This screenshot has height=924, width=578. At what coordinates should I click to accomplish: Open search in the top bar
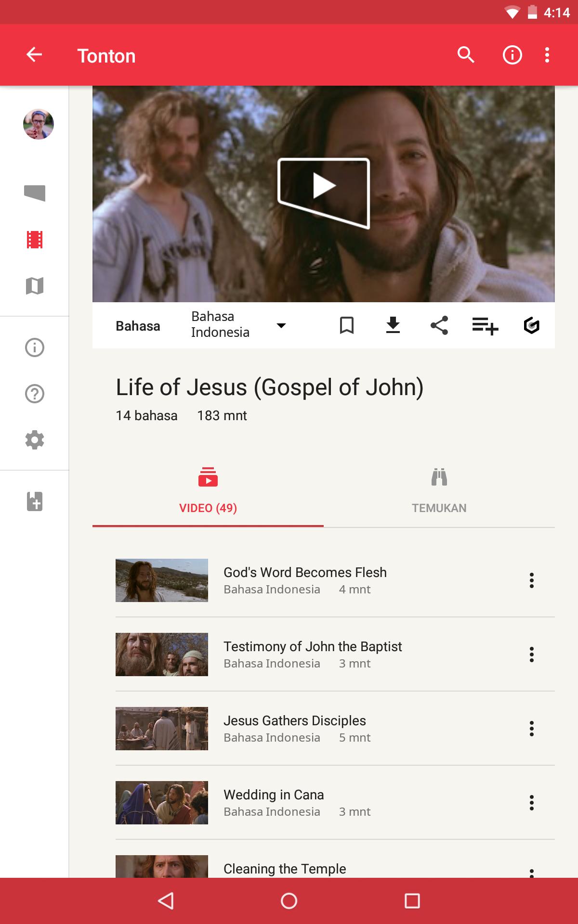[x=466, y=55]
